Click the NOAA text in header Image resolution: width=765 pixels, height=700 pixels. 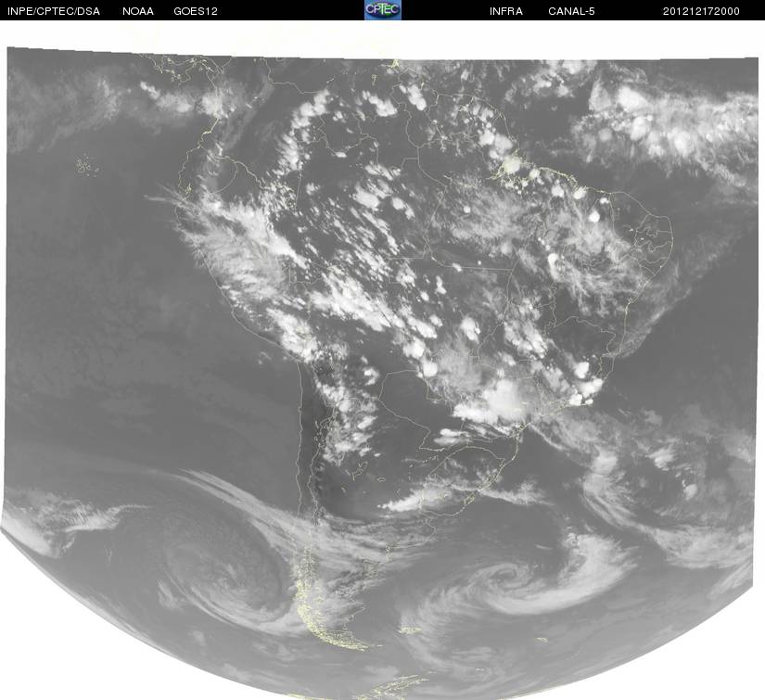click(x=138, y=11)
